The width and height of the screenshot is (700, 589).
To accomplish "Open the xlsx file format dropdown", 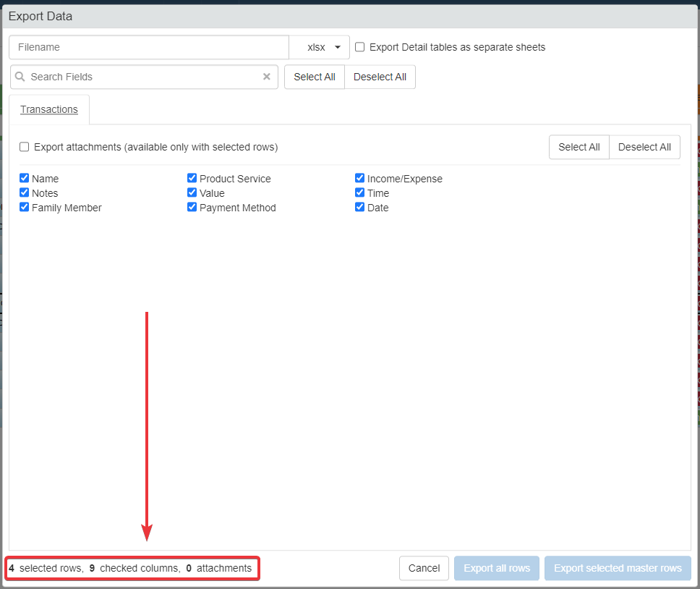I will [320, 47].
